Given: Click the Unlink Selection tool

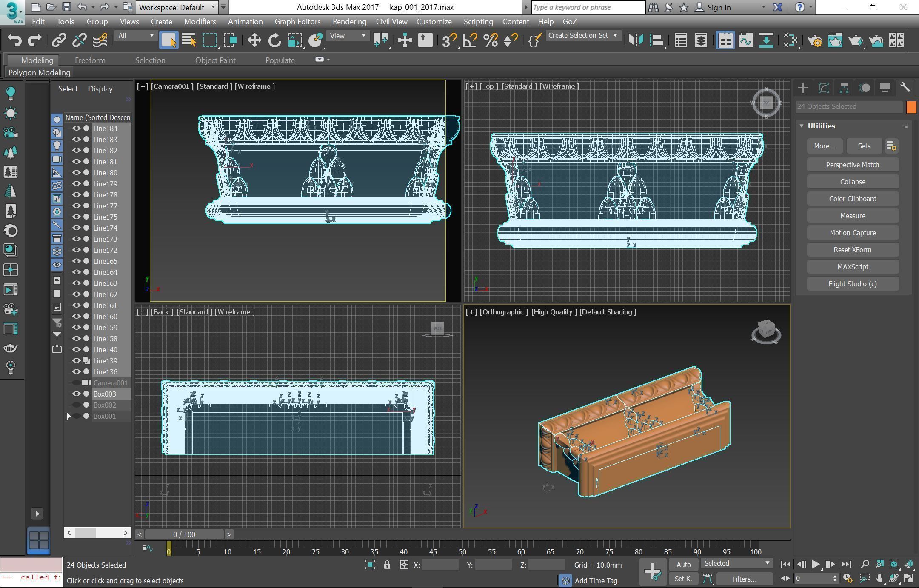Looking at the screenshot, I should pos(79,40).
